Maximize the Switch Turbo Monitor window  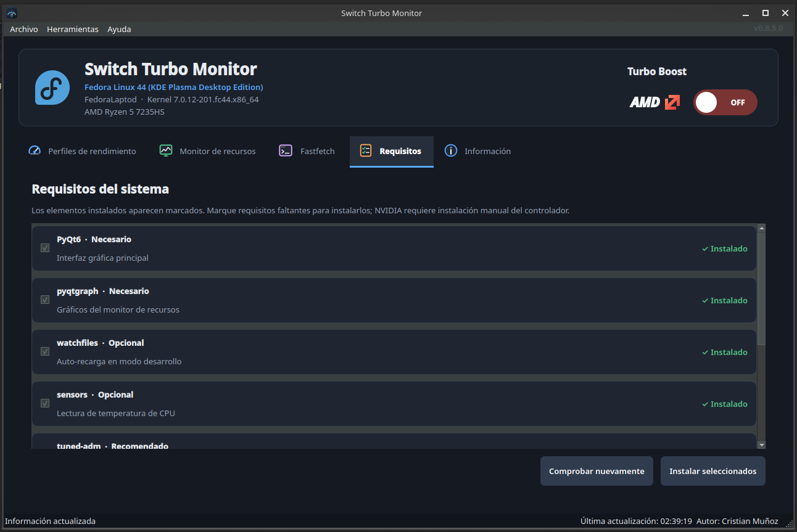click(766, 13)
